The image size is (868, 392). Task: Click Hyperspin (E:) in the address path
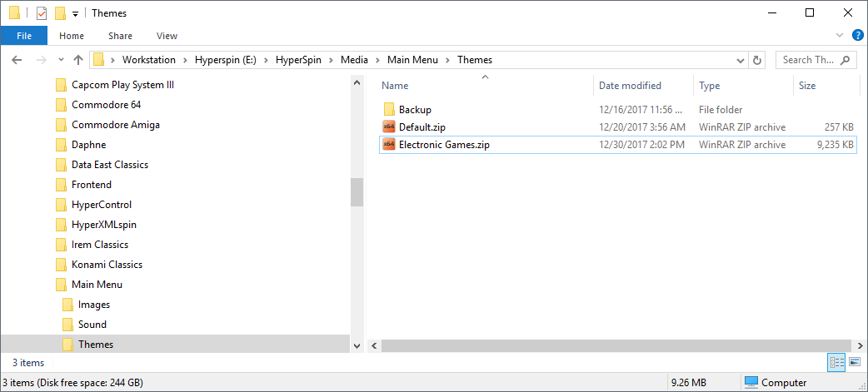point(226,60)
